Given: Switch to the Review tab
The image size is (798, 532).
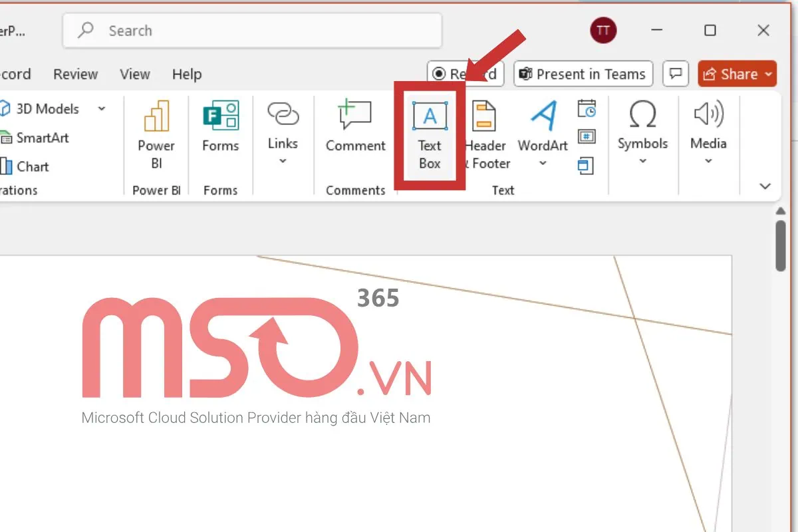Looking at the screenshot, I should tap(75, 74).
